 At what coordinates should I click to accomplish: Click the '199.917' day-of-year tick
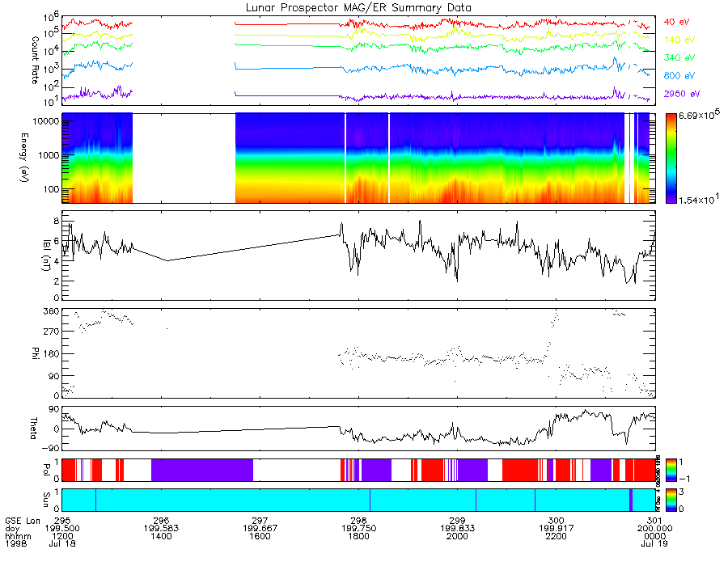point(557,529)
